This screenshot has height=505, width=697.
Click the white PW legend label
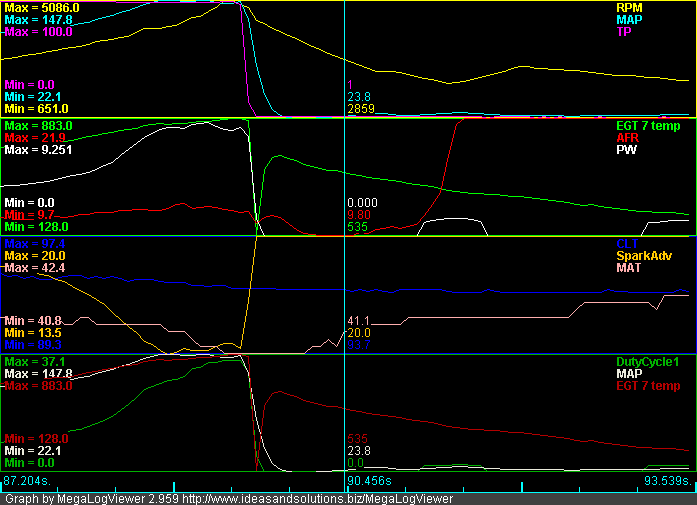click(x=626, y=150)
